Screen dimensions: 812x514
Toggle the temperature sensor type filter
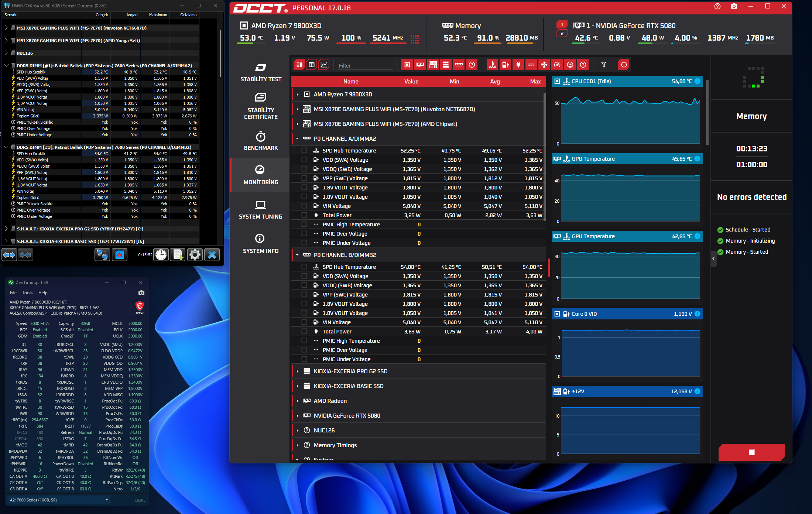pyautogui.click(x=493, y=65)
